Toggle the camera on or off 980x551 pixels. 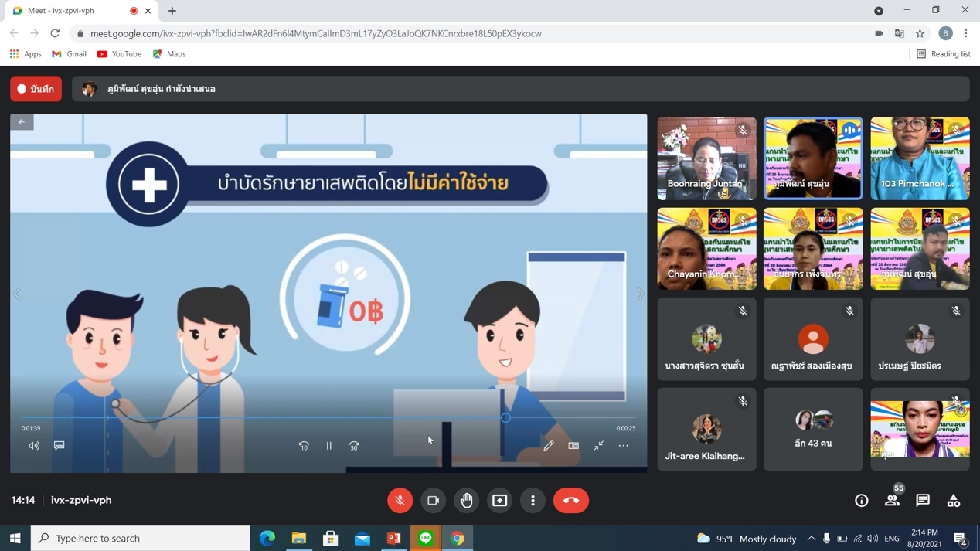(x=433, y=501)
